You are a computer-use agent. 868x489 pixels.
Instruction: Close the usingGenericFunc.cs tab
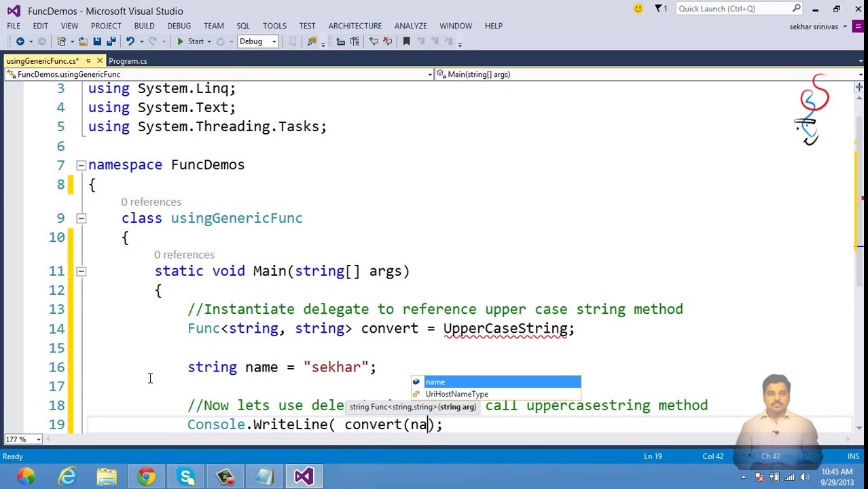point(99,61)
